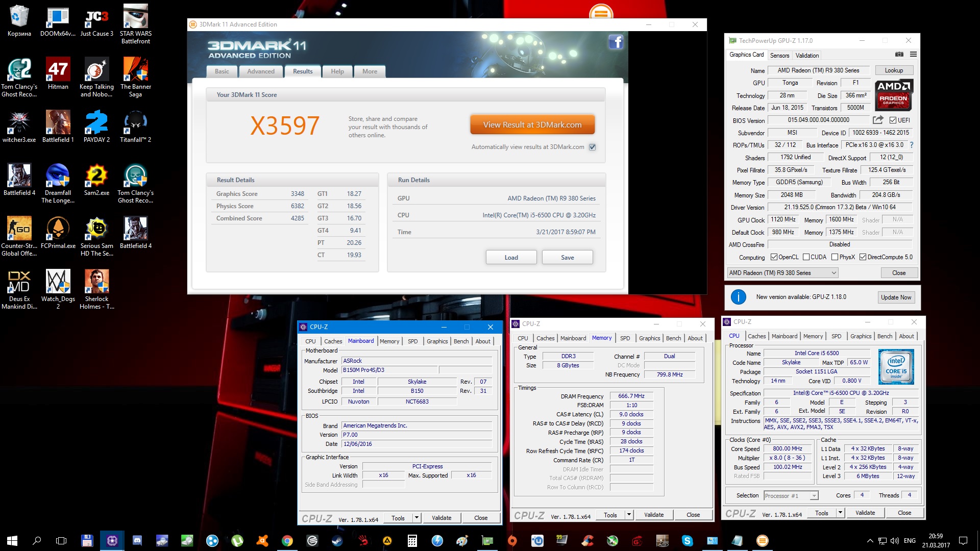
Task: Open Counter-Strike Global Offensive desktop icon
Action: pos(19,236)
